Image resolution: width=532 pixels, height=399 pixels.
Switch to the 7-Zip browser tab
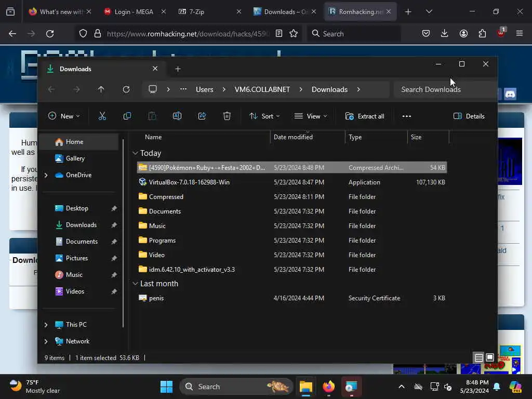[x=210, y=11]
